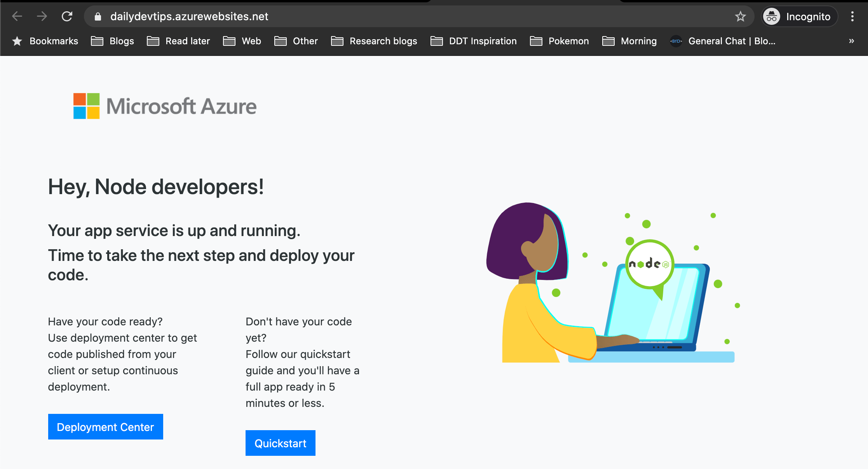Open the Read later bookmark folder
The image size is (868, 469).
(179, 41)
